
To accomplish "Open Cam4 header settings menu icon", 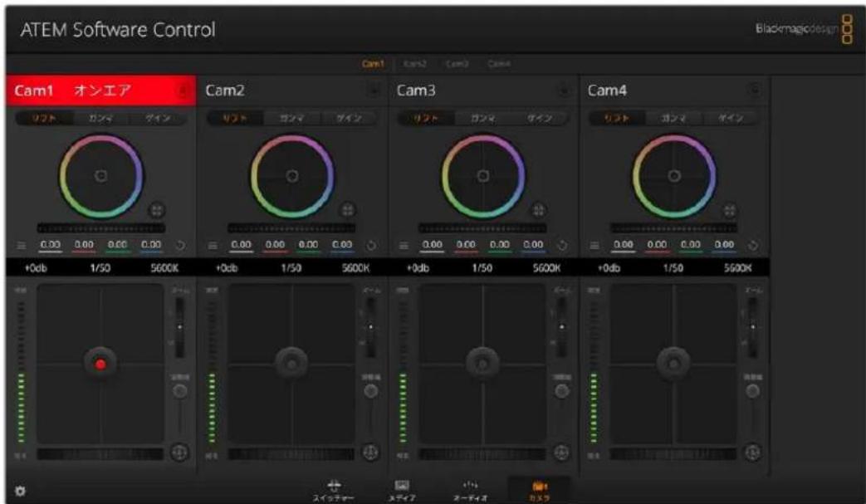I will [x=755, y=90].
